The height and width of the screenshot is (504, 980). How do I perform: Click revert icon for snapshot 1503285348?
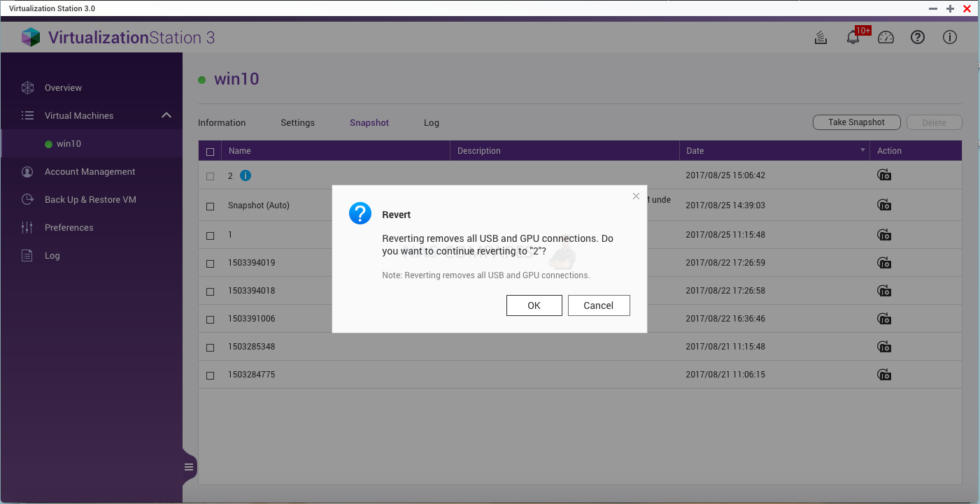tap(884, 347)
